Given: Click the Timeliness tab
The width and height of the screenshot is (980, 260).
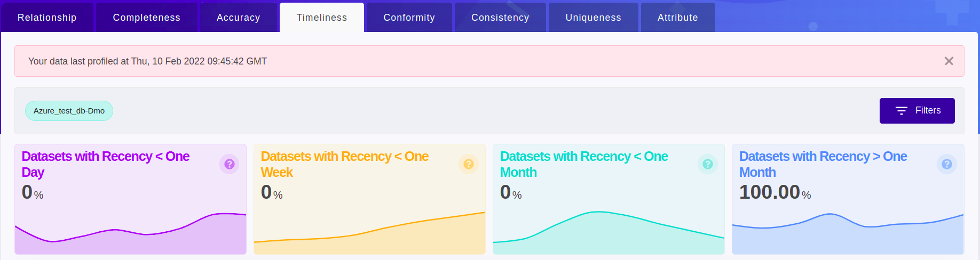Looking at the screenshot, I should point(322,18).
